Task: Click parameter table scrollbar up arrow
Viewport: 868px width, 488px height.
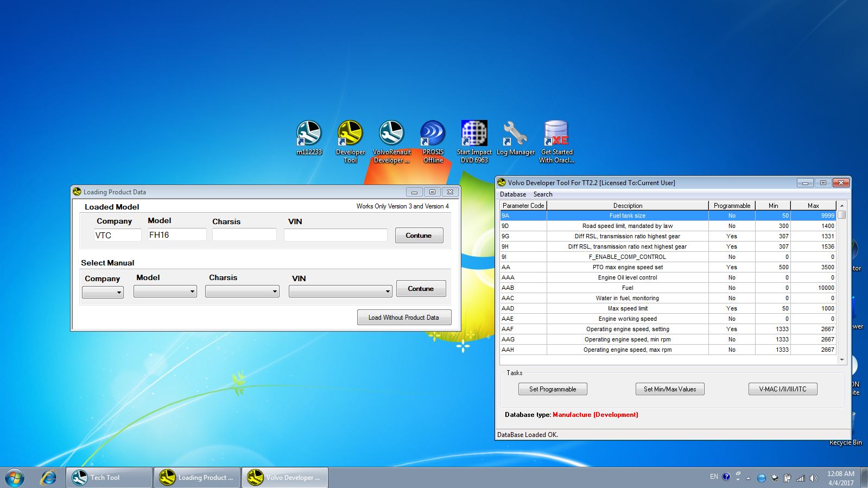Action: tap(842, 206)
